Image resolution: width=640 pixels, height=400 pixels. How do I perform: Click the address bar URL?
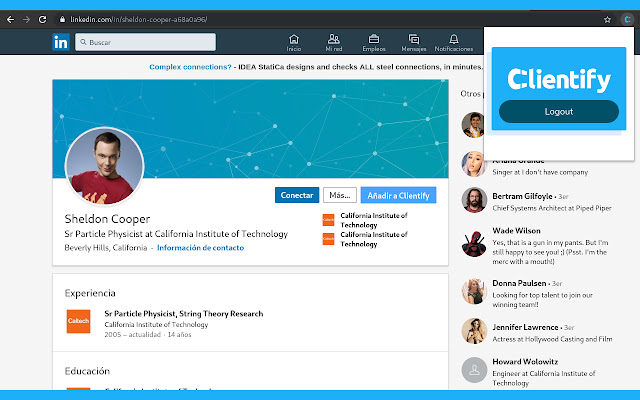click(x=139, y=19)
